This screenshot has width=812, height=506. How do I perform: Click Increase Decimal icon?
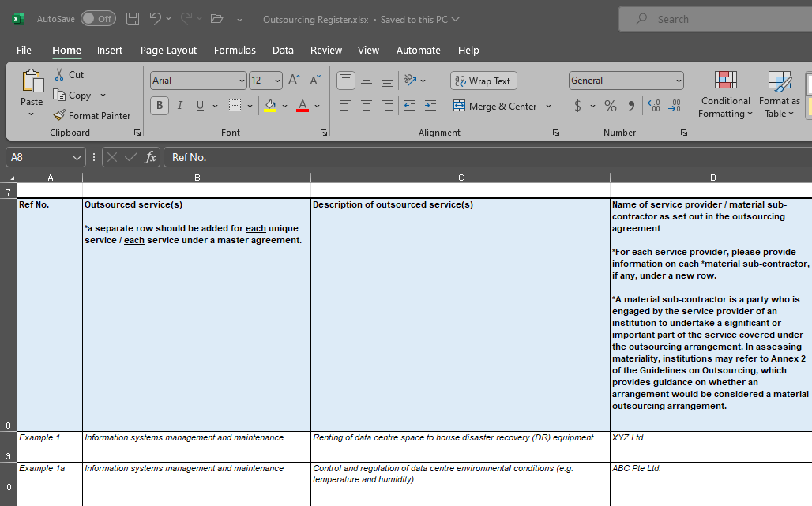coord(654,106)
